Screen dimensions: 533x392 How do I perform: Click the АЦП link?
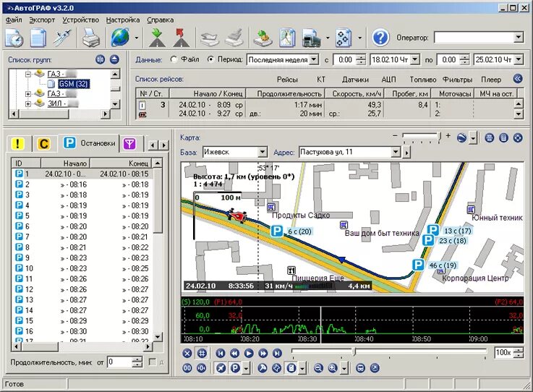coord(388,80)
